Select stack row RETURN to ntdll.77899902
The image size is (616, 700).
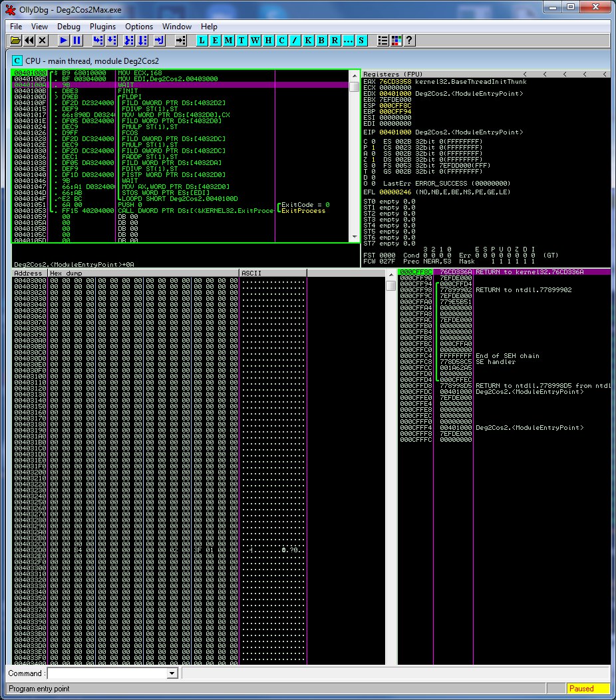504,290
